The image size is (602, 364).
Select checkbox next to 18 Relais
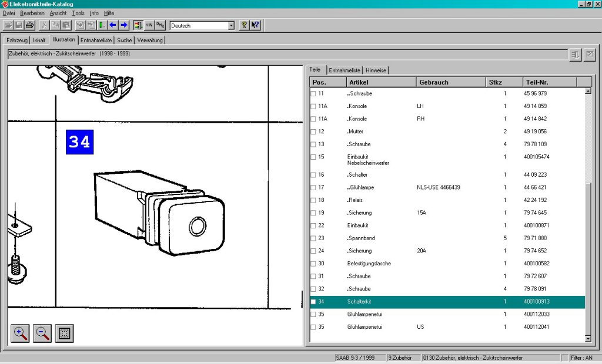313,200
